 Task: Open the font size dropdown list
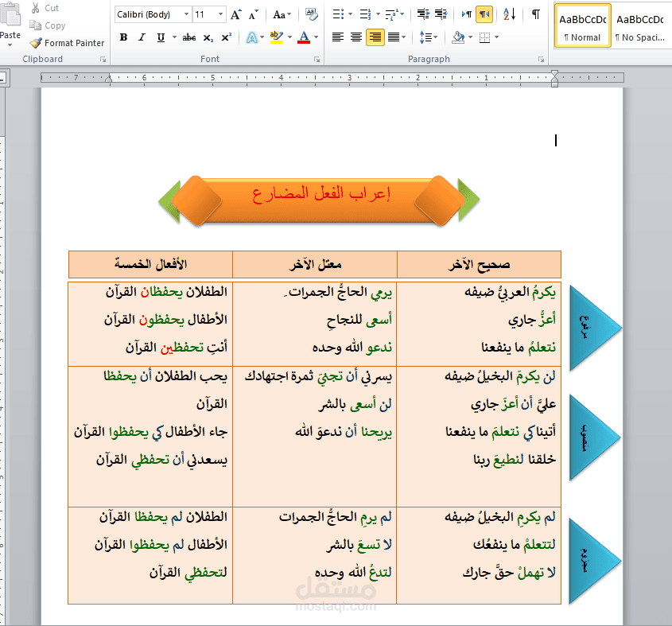[221, 14]
